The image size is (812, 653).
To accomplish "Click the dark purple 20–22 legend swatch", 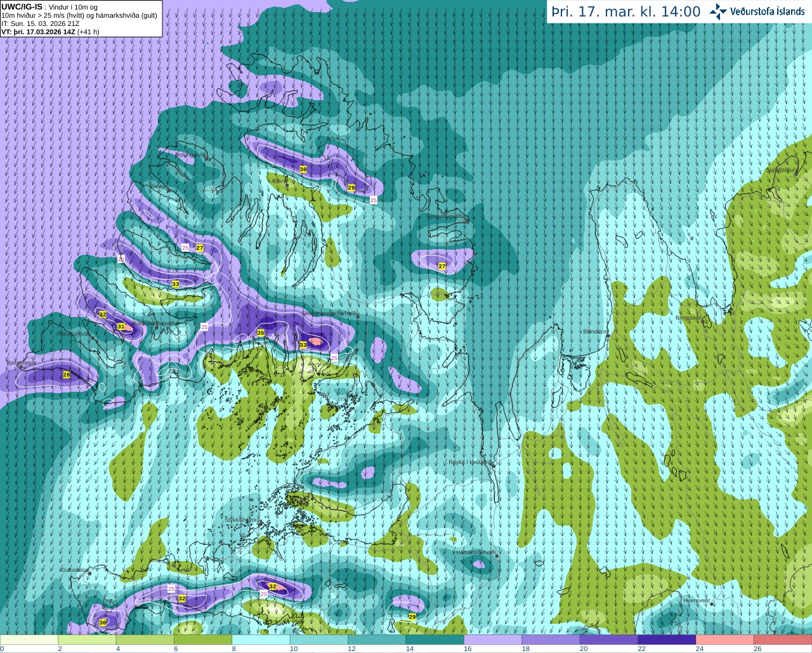I will pyautogui.click(x=609, y=640).
